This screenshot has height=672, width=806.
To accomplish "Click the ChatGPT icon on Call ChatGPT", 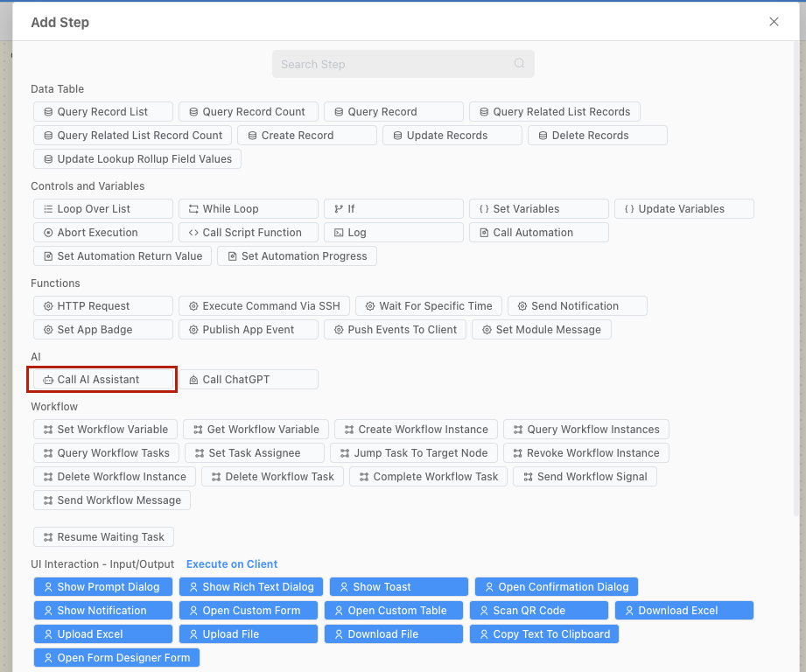I will 193,380.
